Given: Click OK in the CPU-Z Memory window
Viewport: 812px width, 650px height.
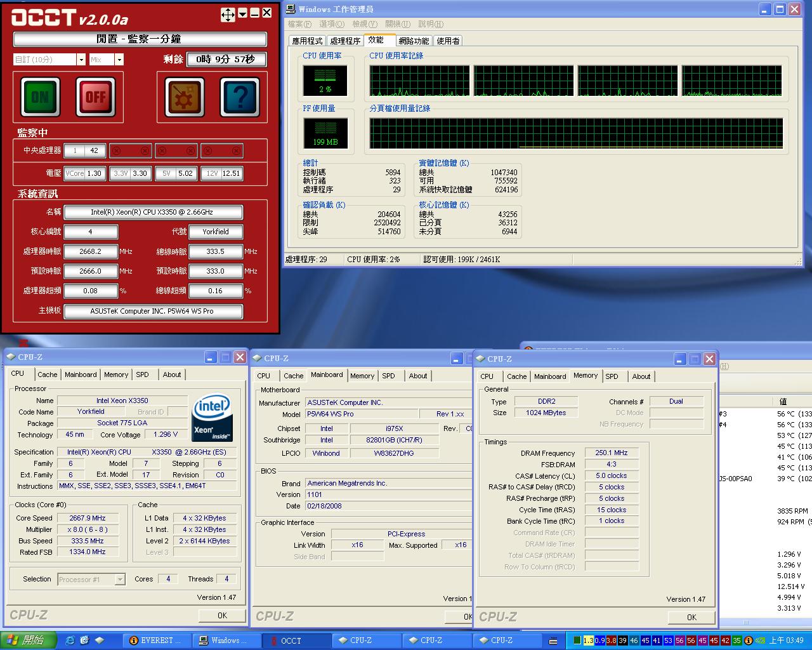Looking at the screenshot, I should [691, 617].
